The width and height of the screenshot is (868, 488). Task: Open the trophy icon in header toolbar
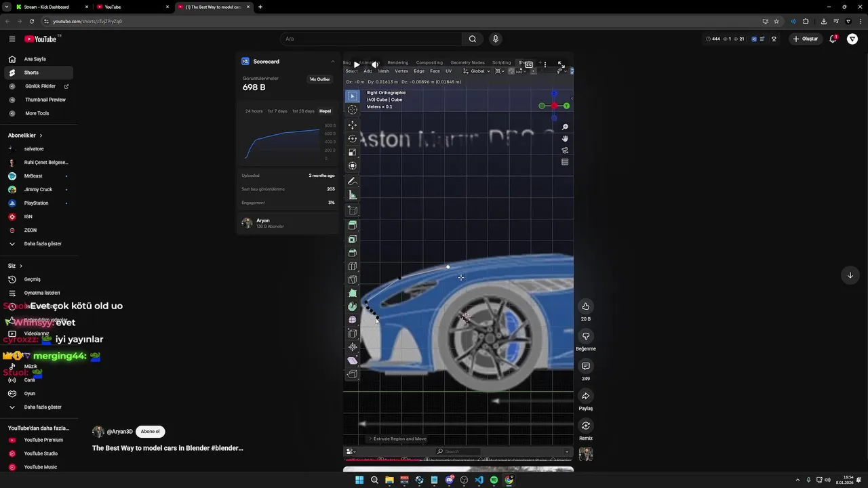774,39
